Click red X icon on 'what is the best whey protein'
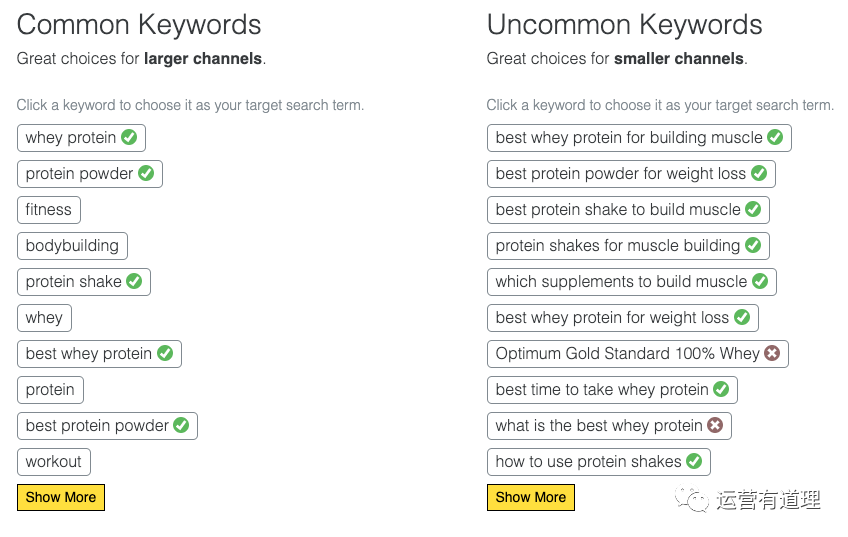The width and height of the screenshot is (848, 537). pos(715,425)
